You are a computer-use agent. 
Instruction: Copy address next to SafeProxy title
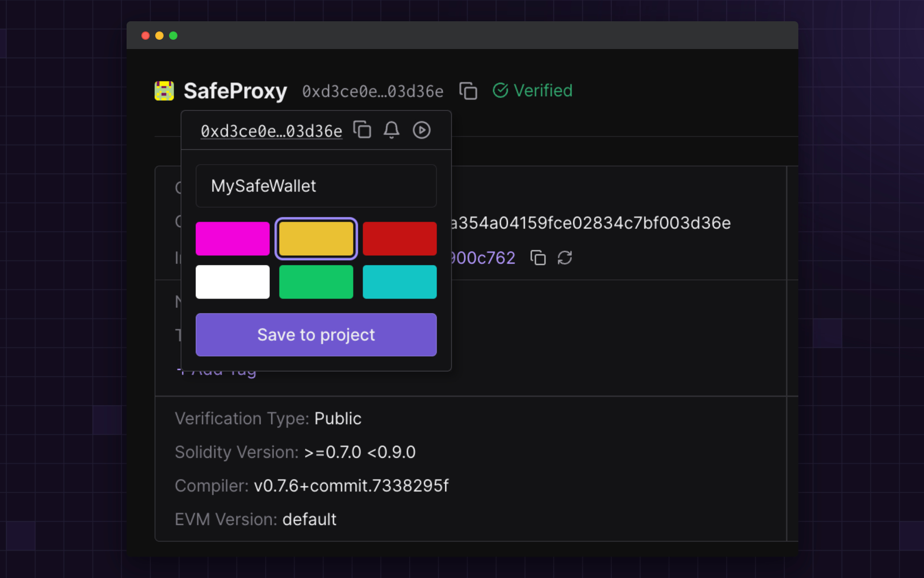[468, 91]
